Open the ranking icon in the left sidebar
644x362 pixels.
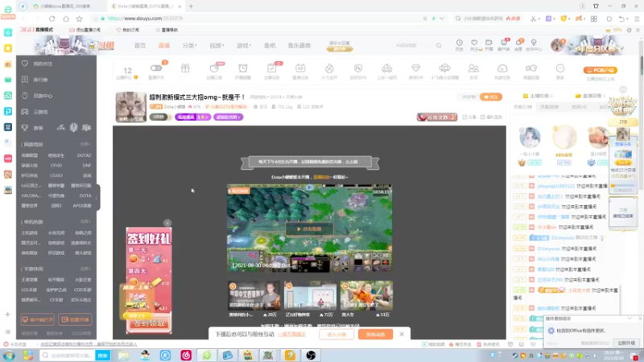(x=25, y=80)
